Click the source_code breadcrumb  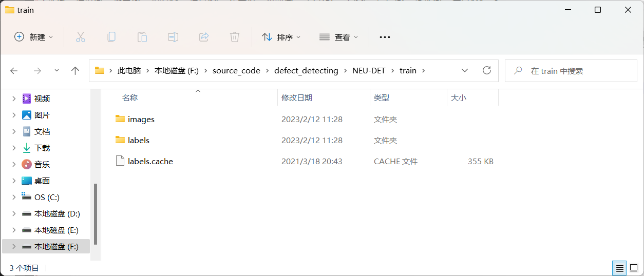[x=236, y=71]
